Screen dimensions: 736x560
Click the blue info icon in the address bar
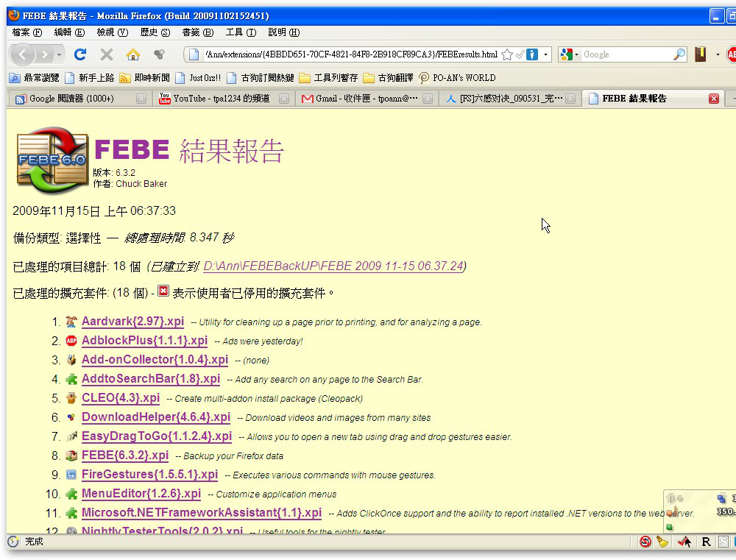(x=532, y=54)
